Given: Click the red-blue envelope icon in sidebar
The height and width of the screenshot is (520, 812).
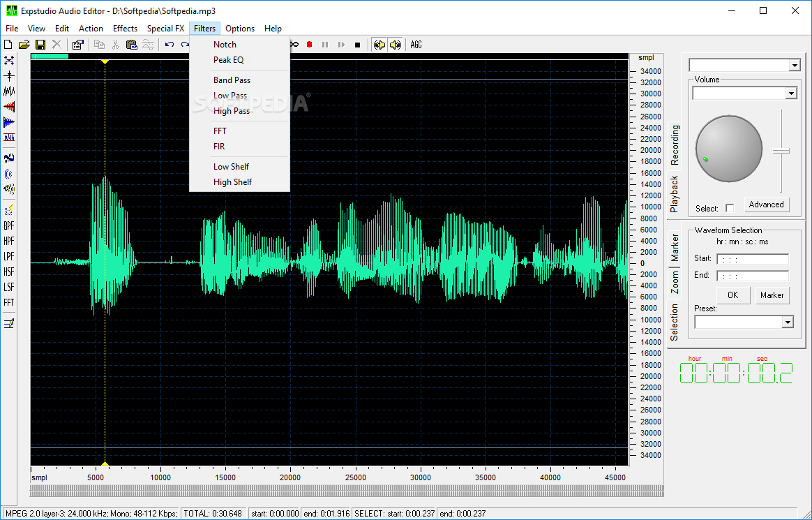Looking at the screenshot, I should [x=9, y=138].
